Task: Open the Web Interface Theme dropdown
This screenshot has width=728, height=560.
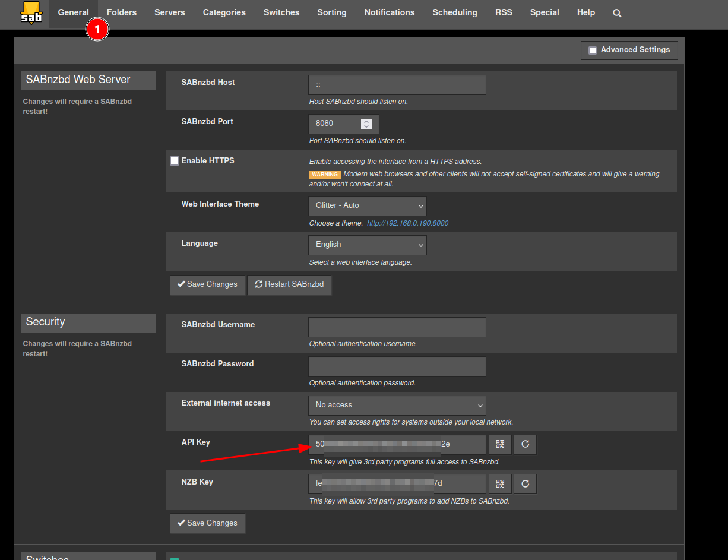Action: [367, 205]
